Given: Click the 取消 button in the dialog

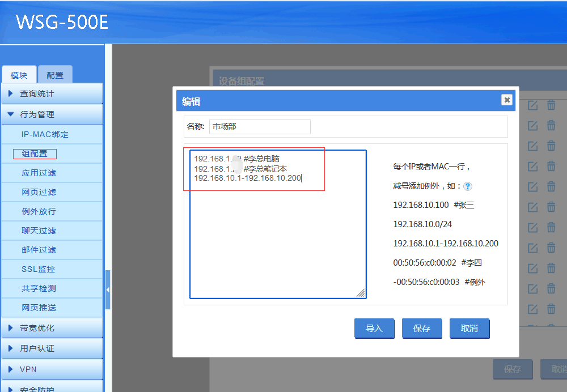Looking at the screenshot, I should 469,329.
